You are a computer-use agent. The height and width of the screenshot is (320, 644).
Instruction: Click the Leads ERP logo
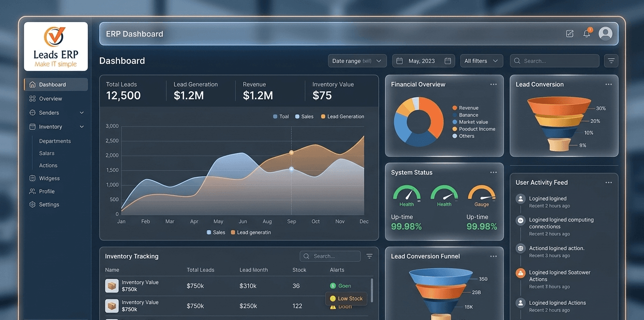(56, 46)
